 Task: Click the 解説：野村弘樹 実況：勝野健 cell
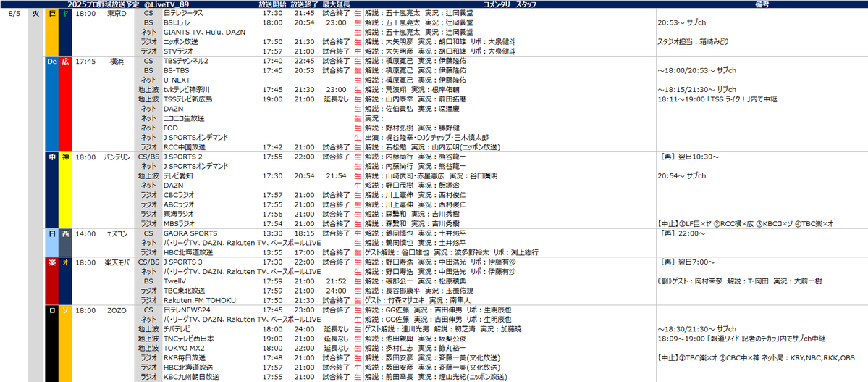[x=416, y=128]
